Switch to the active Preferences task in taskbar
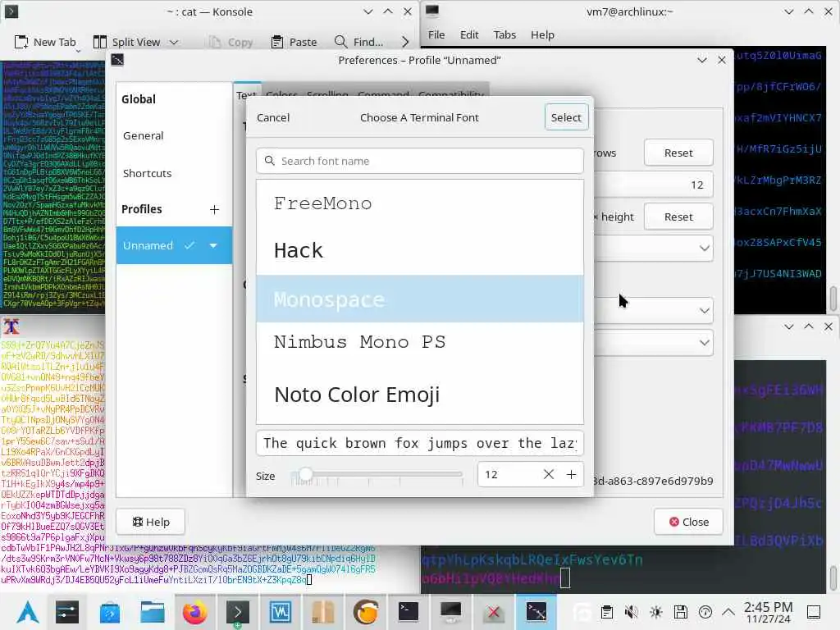840x630 pixels. coord(536,612)
